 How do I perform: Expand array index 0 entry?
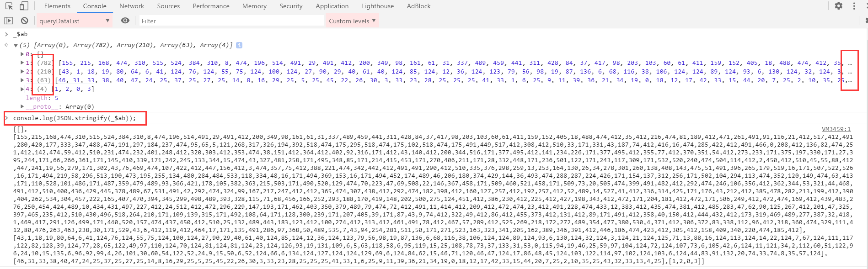pos(22,54)
